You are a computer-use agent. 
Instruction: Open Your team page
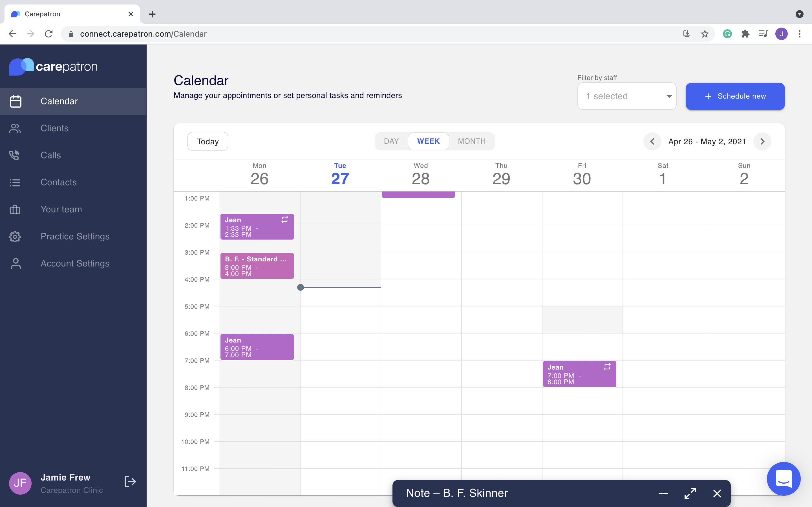[x=61, y=210]
